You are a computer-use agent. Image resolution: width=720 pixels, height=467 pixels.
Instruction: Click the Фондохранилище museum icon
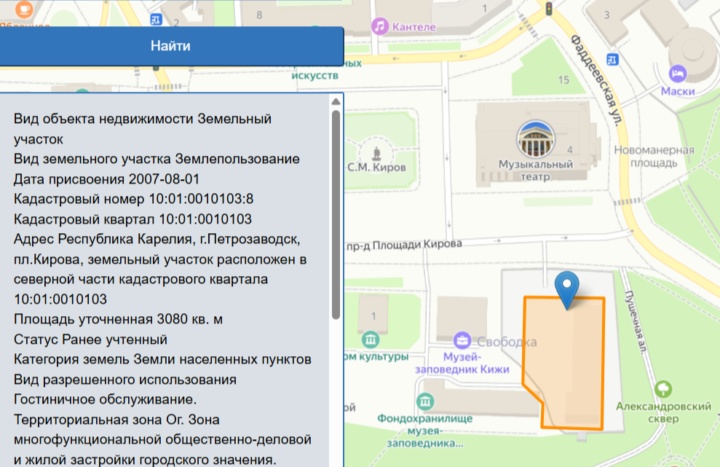point(426,402)
